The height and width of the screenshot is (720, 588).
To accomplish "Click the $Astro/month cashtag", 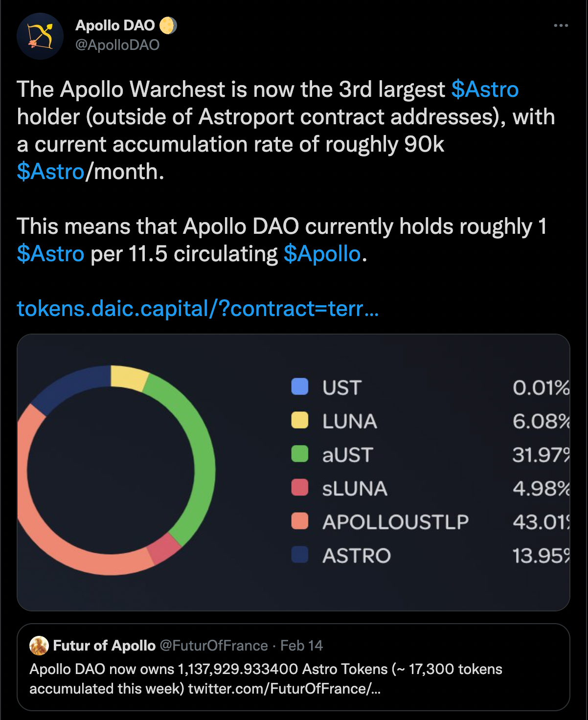I will [50, 172].
